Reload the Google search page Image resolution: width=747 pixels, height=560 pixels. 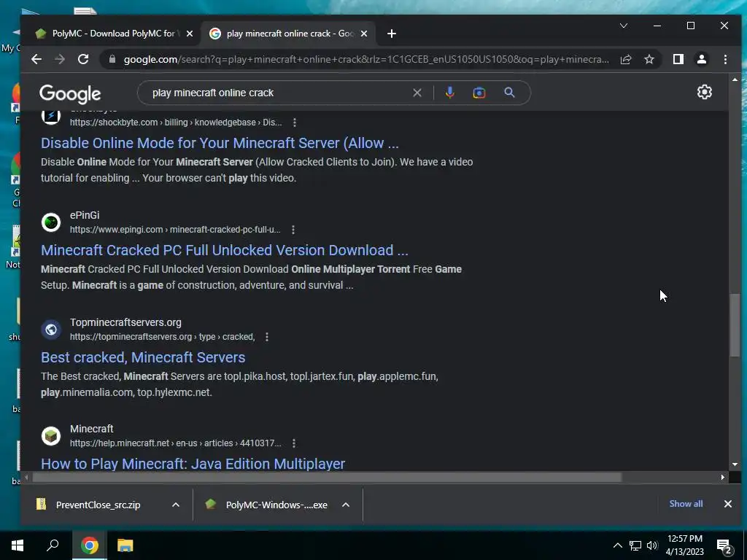(83, 59)
